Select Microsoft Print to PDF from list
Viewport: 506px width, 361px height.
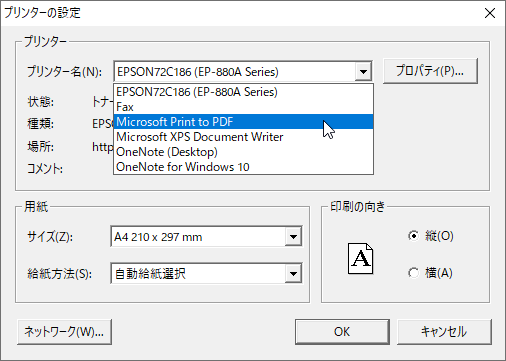coord(243,122)
